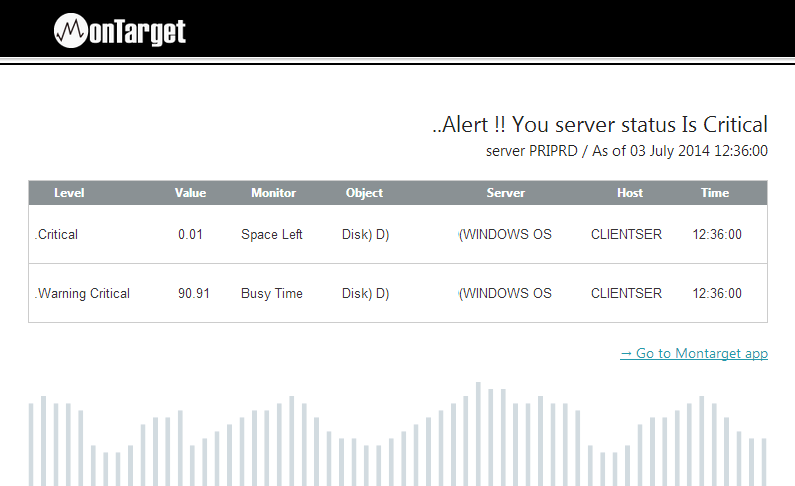Click the Space Left monitor cell

tap(272, 234)
